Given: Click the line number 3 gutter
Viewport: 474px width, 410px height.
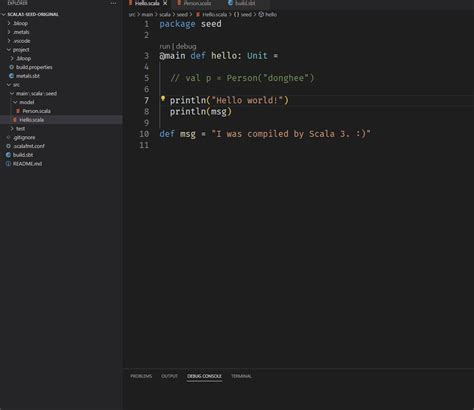Looking at the screenshot, I should pyautogui.click(x=146, y=56).
